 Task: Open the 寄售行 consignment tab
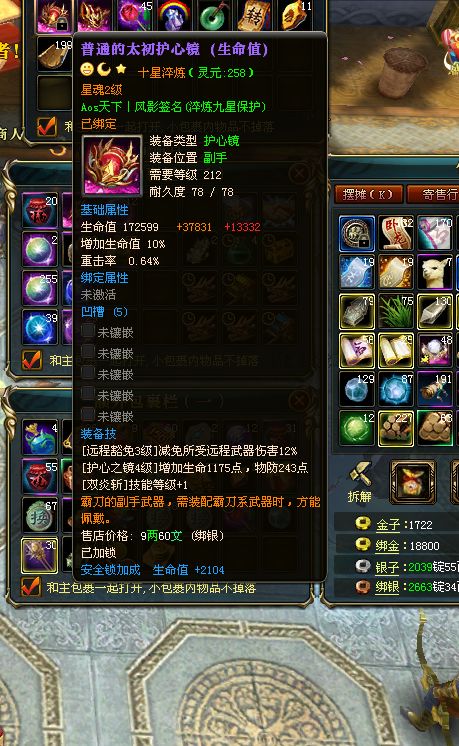pos(434,194)
